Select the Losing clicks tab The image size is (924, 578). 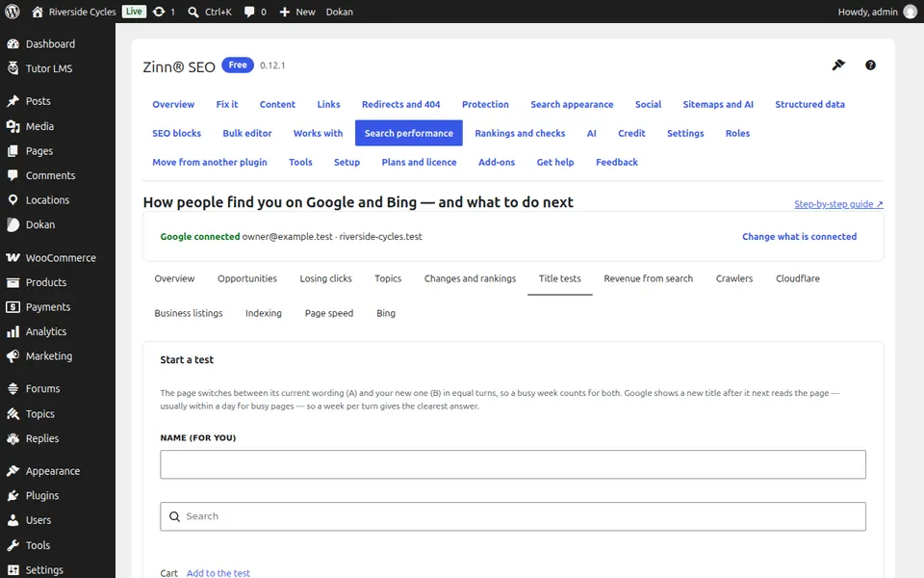pos(325,278)
